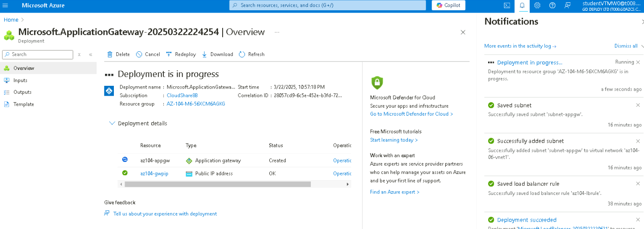
Task: Click the Delete toolbar button
Action: (x=119, y=54)
